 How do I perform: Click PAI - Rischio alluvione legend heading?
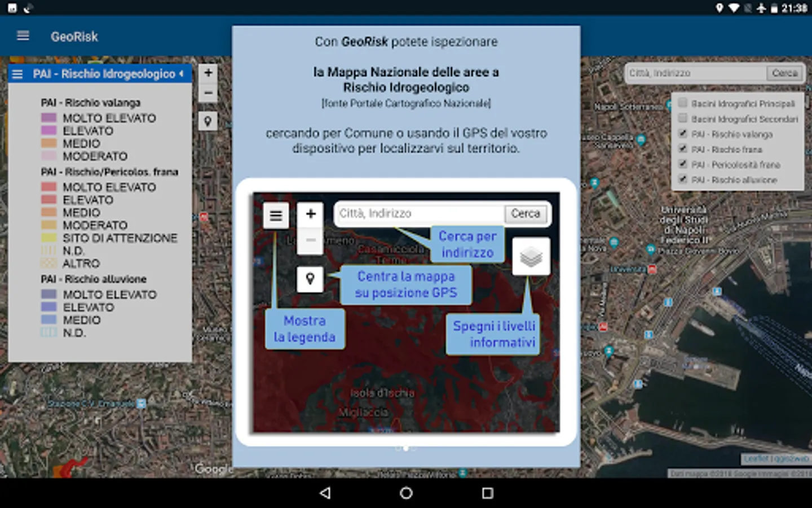click(94, 279)
